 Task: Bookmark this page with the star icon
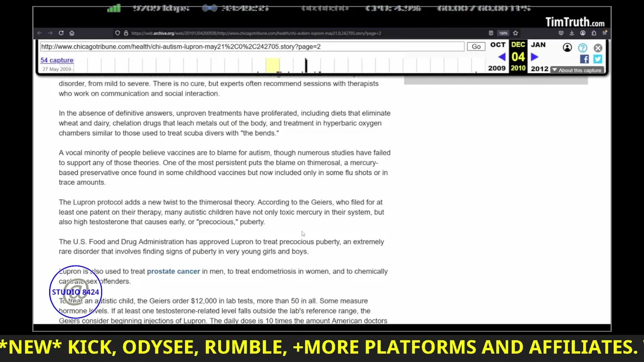click(515, 33)
